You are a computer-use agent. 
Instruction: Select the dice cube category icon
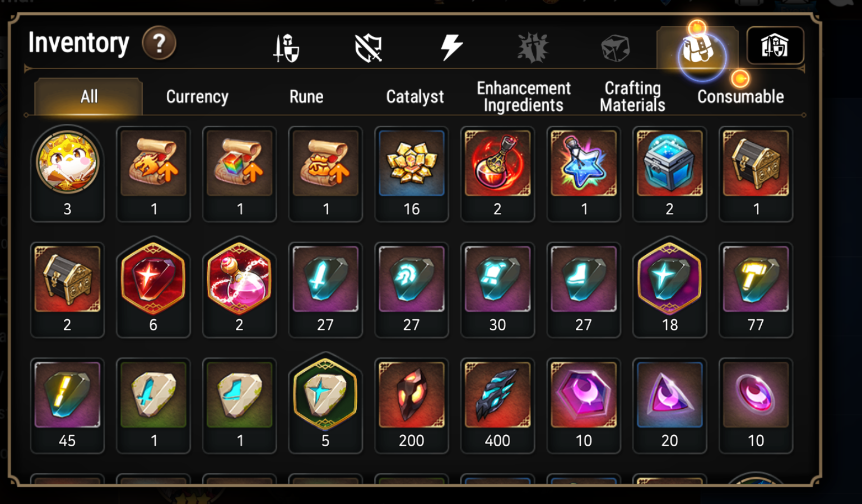point(616,48)
